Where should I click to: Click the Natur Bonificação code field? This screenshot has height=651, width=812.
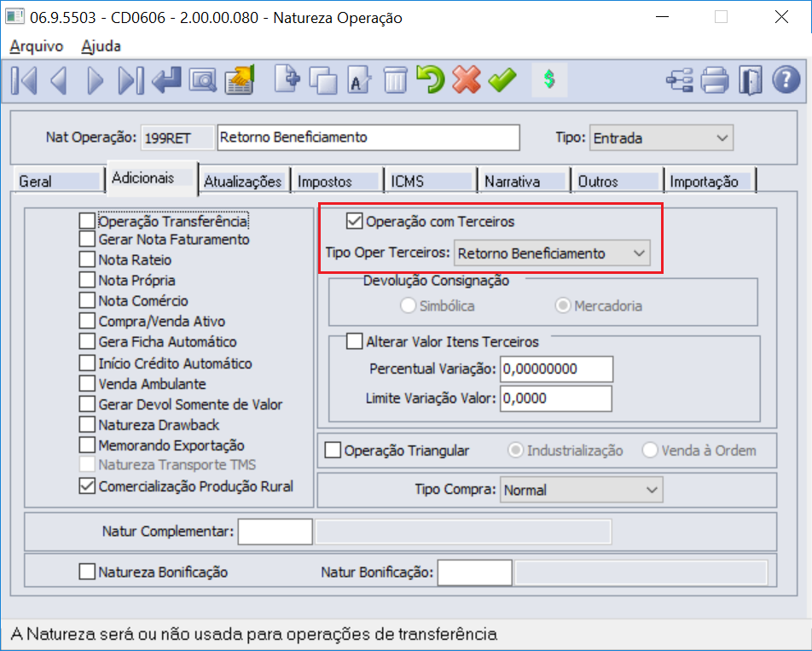475,573
